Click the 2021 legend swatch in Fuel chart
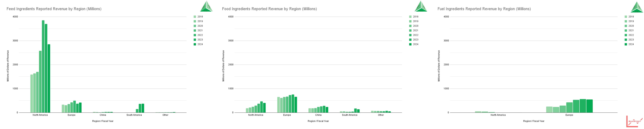The height and width of the screenshot is (129, 644). [x=626, y=31]
